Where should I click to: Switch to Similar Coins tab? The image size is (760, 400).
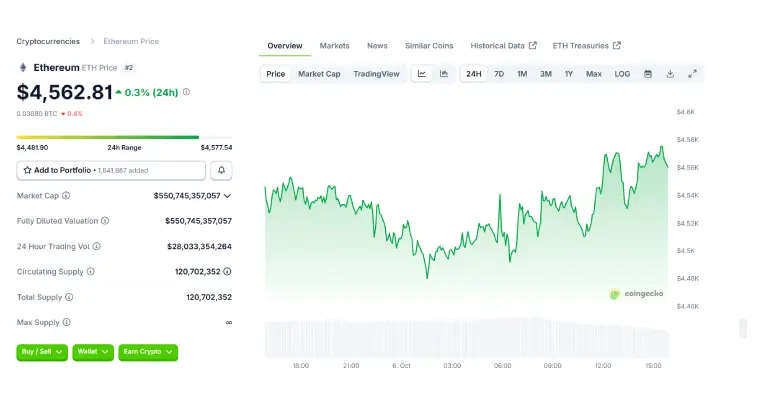pos(429,46)
